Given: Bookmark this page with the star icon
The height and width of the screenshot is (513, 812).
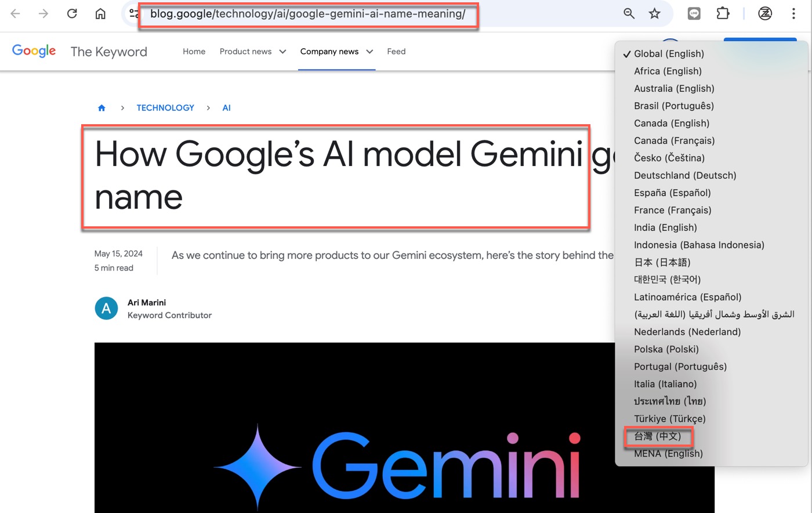Looking at the screenshot, I should tap(655, 13).
